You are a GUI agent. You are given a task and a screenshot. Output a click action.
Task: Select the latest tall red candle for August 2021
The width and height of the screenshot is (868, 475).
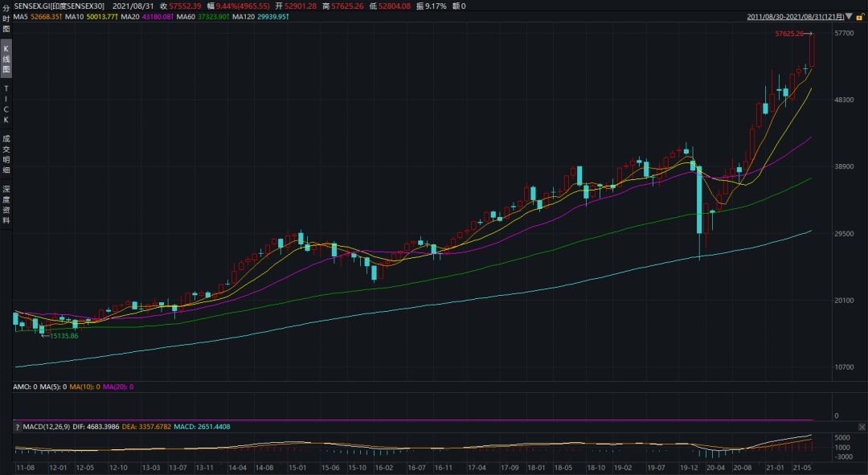(x=812, y=51)
